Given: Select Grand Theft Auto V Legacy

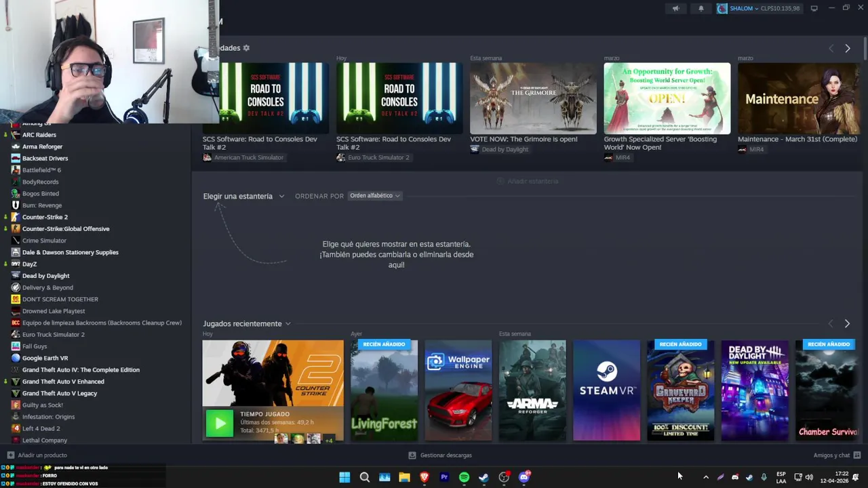Looking at the screenshot, I should point(60,393).
